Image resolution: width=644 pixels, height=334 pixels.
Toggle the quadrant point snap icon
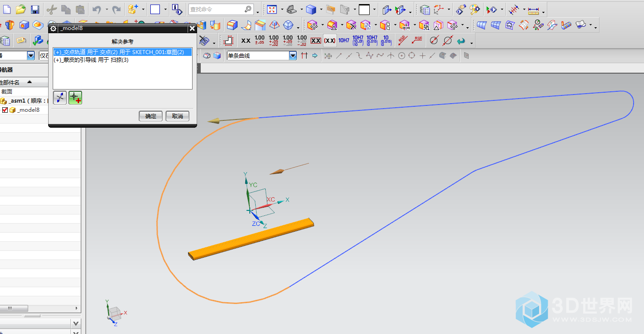point(411,55)
